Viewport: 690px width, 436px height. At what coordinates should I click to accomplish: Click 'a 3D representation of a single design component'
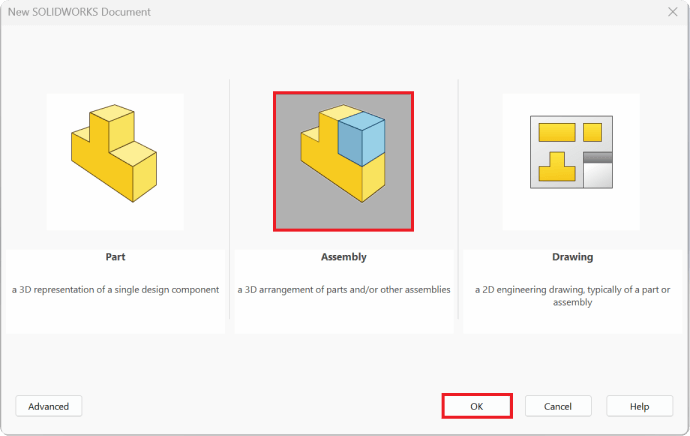pyautogui.click(x=115, y=290)
